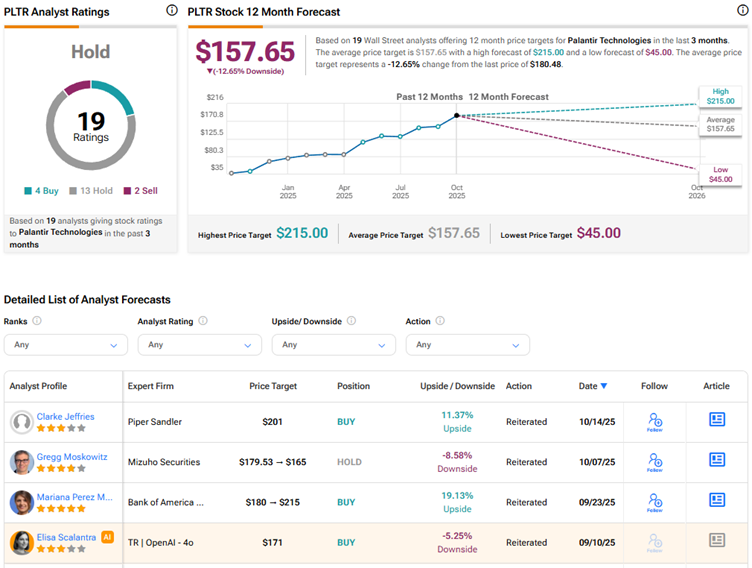Click info icon next to Ranks filter

tap(37, 321)
